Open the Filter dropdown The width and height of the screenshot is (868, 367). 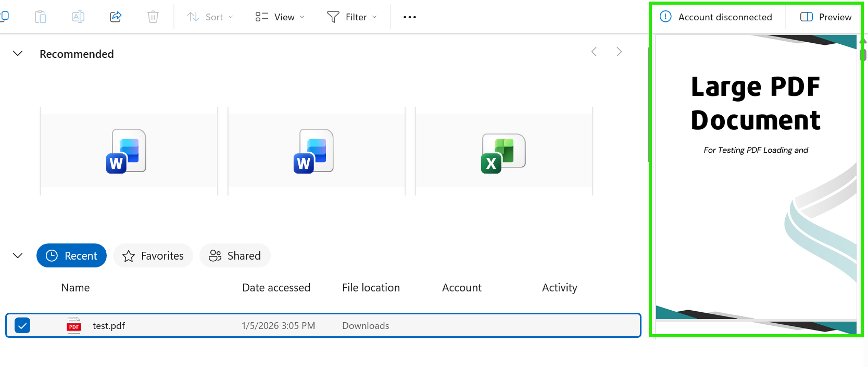[352, 17]
